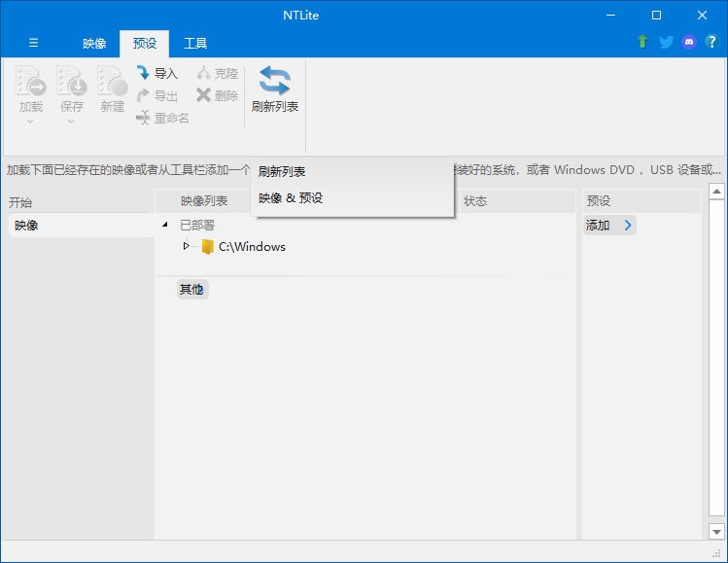728x563 pixels.
Task: Click the 导出 (Export) button
Action: 157,95
